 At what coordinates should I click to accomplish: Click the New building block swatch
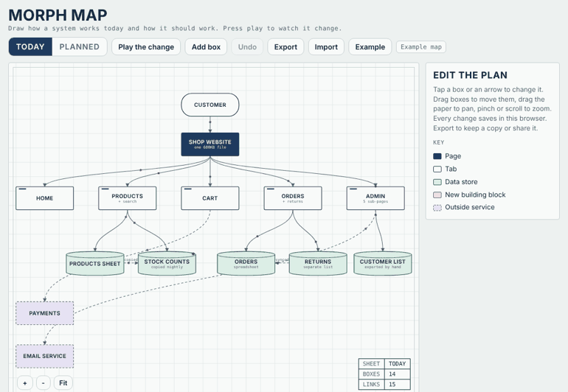437,195
